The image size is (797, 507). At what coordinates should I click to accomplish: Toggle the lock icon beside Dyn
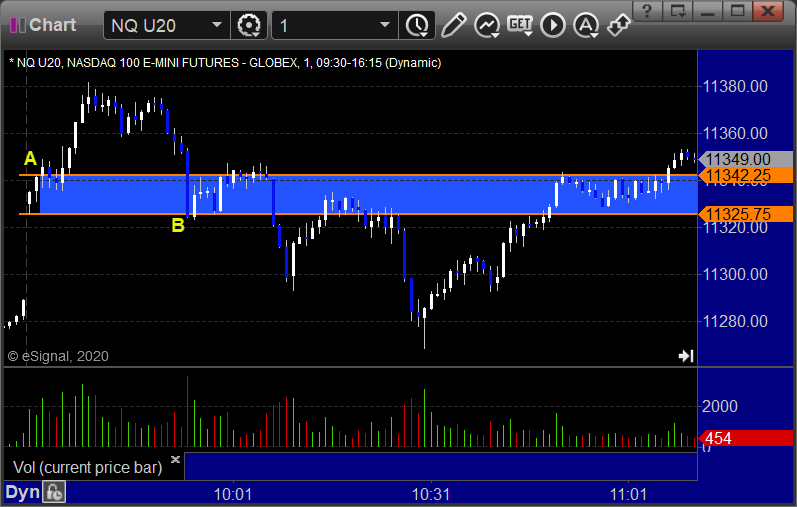coord(54,492)
